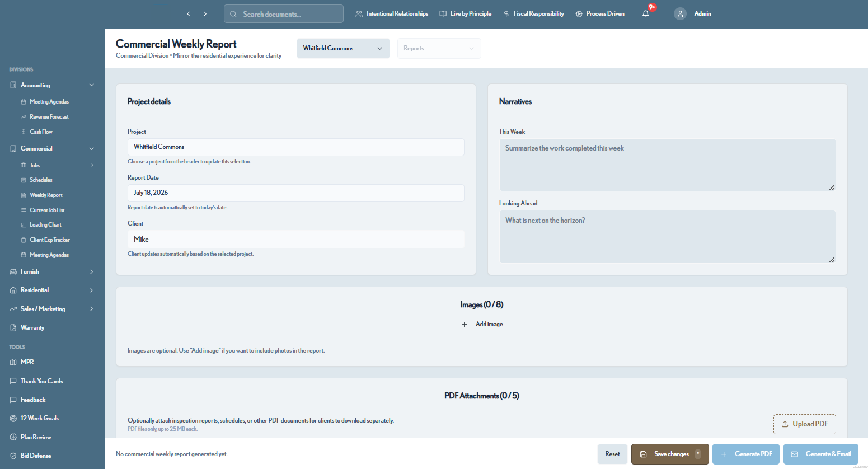This screenshot has width=868, height=469.
Task: Click the Commercial division icon
Action: (x=13, y=148)
